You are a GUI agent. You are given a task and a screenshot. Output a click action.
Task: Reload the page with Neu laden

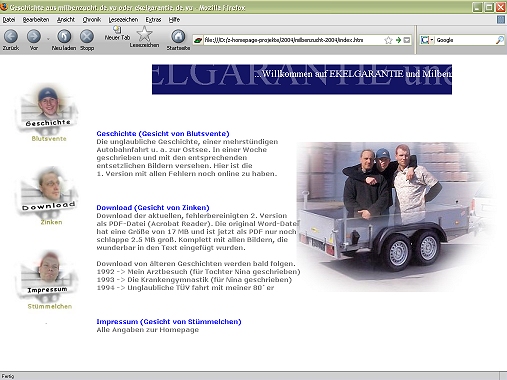[x=64, y=36]
